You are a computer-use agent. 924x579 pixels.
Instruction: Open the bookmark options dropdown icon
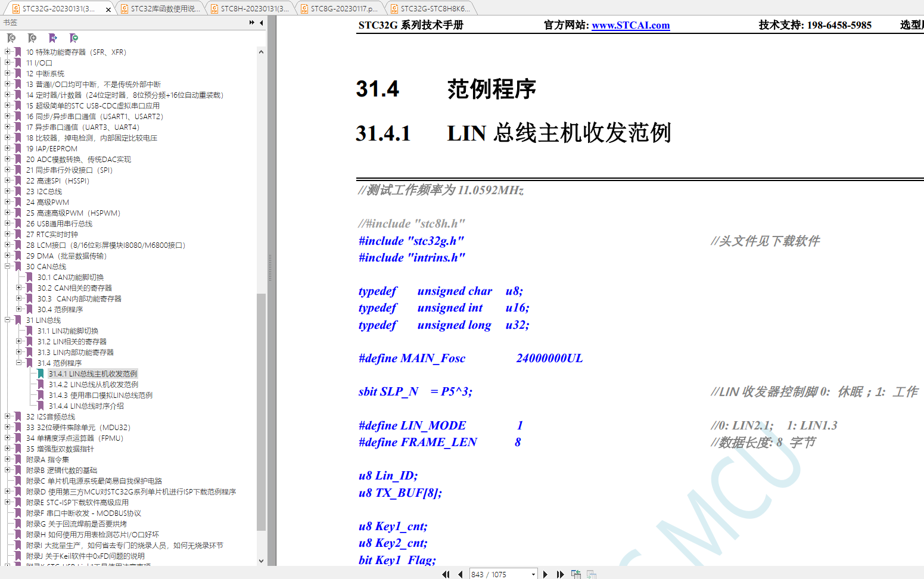point(74,38)
